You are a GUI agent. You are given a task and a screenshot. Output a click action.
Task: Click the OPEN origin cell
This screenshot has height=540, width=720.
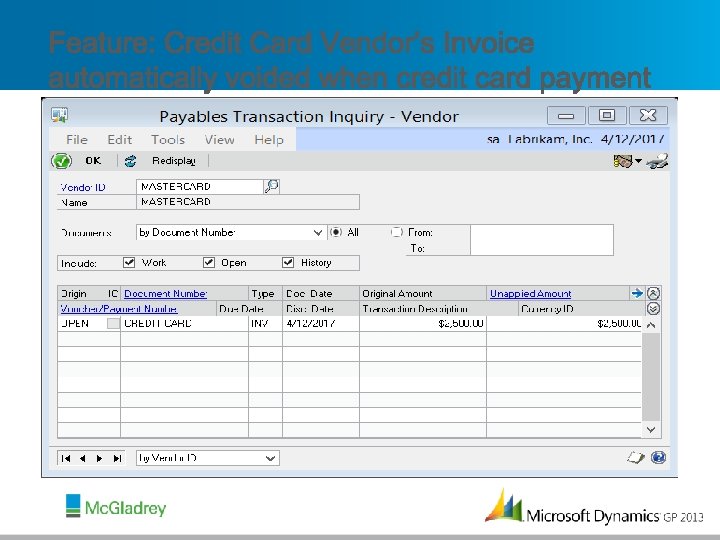pyautogui.click(x=82, y=323)
